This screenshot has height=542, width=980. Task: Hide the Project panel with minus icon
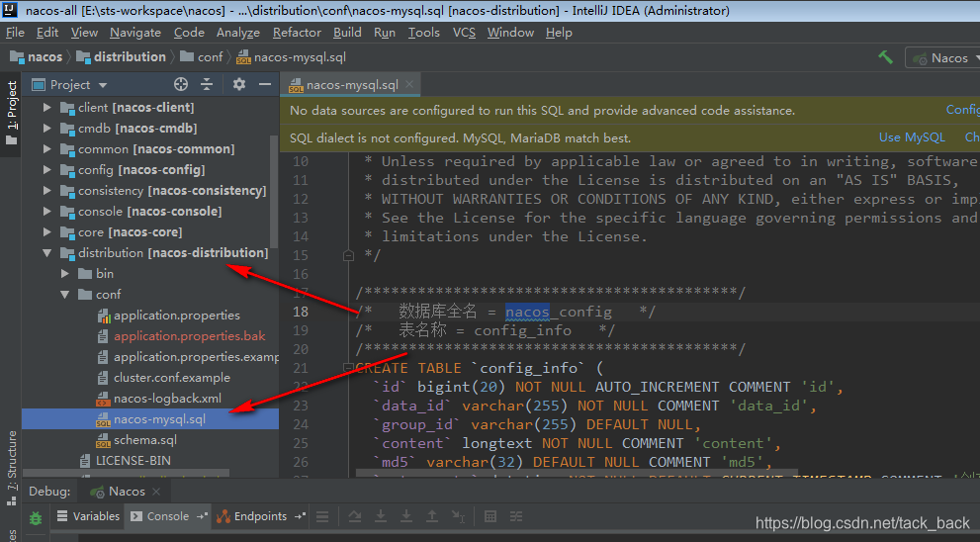coord(265,84)
